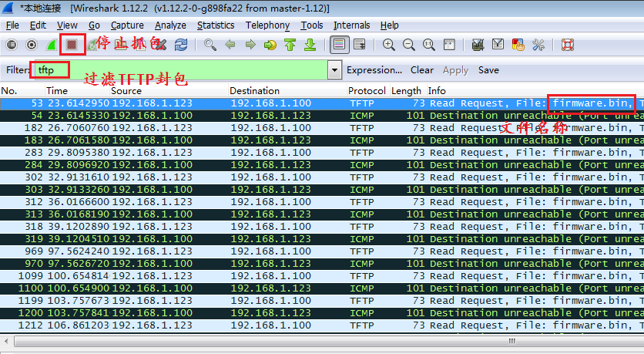
Task: Open preferences (tools icon)
Action: (538, 45)
